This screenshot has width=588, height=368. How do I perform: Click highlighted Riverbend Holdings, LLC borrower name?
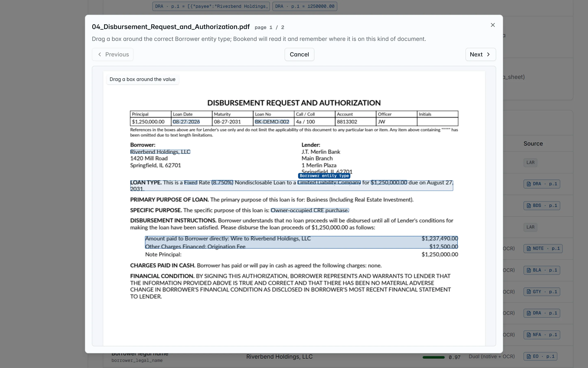pyautogui.click(x=160, y=152)
